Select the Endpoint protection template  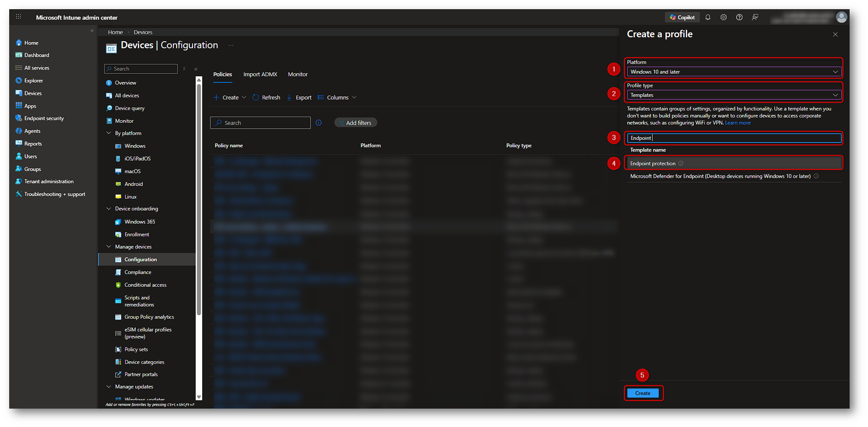tap(653, 163)
